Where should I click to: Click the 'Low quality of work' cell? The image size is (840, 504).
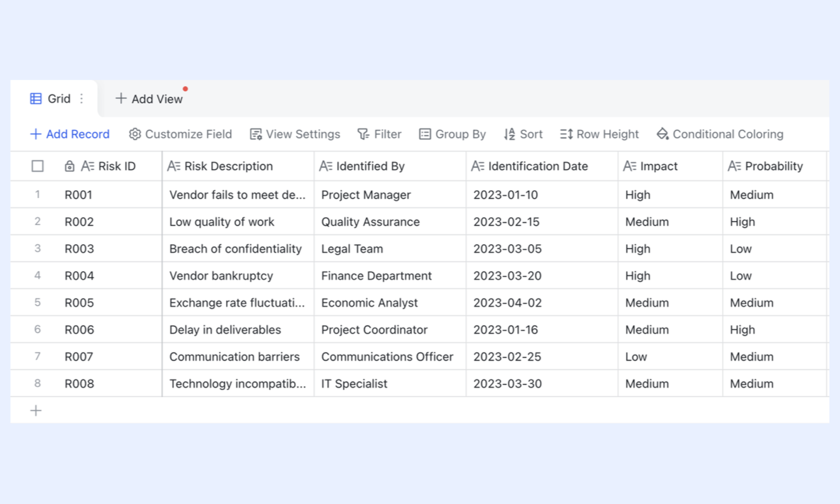click(238, 221)
